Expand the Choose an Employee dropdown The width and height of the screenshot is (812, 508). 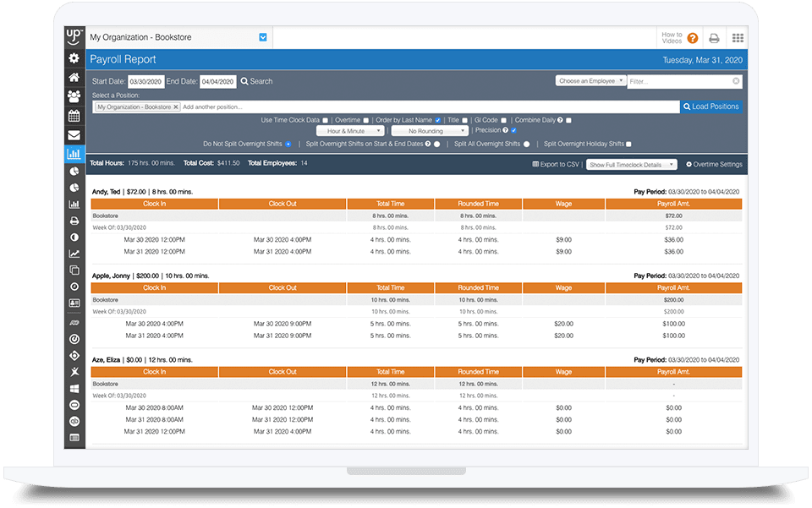[590, 81]
